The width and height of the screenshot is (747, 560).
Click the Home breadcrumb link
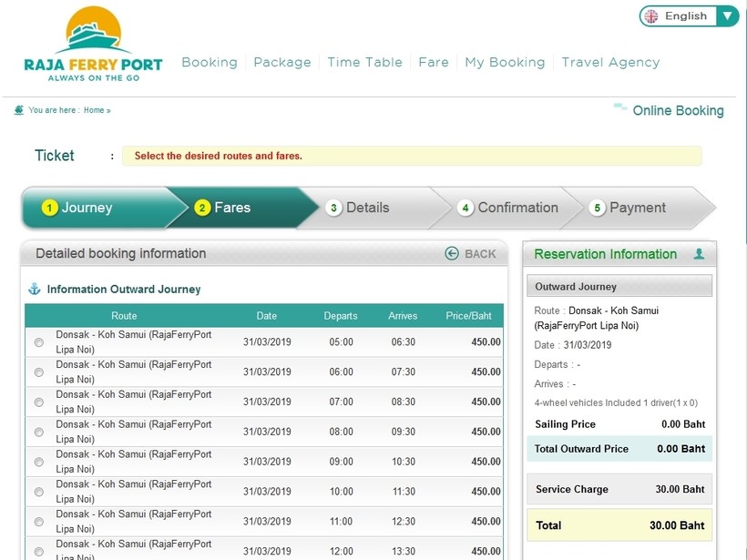coord(94,110)
